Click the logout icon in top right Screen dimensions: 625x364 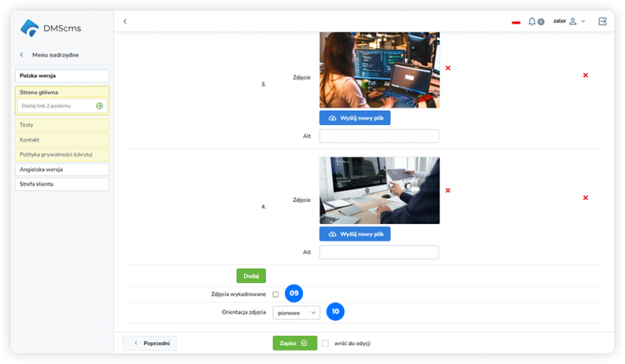(602, 21)
